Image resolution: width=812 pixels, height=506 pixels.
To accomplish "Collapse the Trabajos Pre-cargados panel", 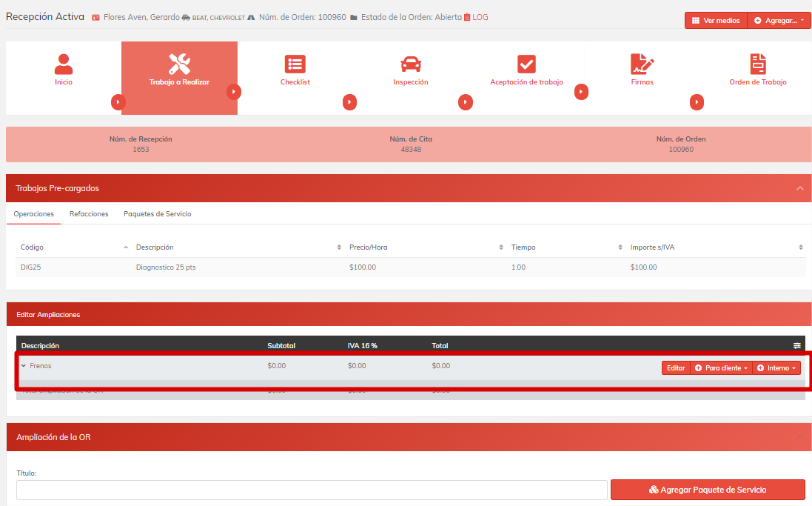I will pos(799,188).
